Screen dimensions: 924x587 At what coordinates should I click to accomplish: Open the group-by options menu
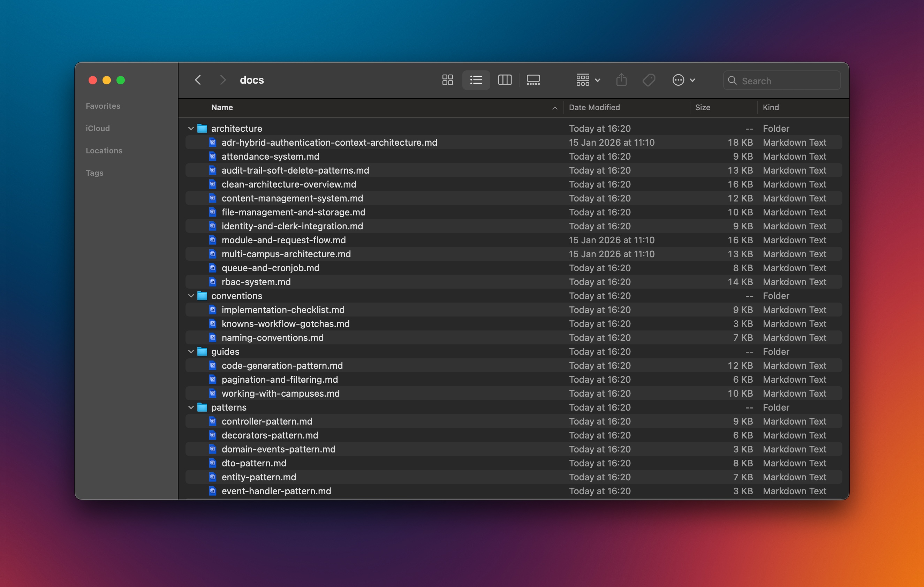click(588, 80)
